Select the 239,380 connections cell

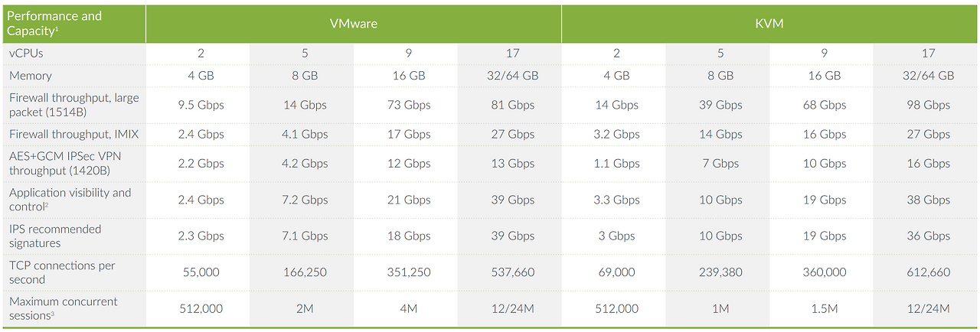(720, 272)
